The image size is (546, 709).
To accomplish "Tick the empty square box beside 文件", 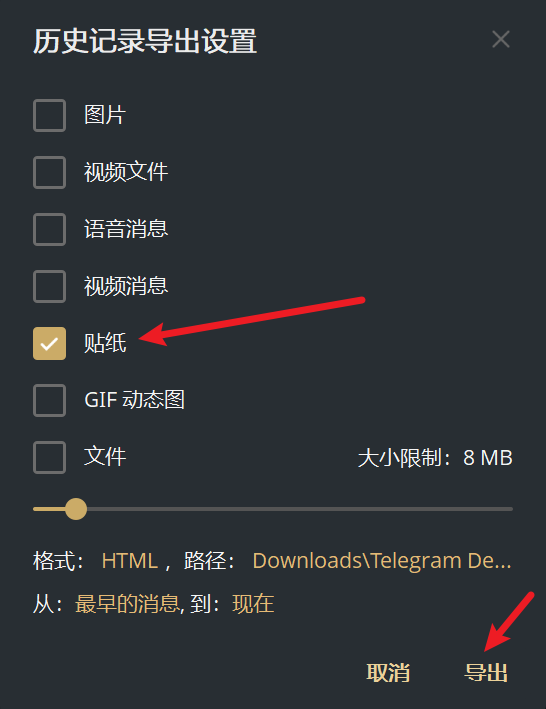I will point(49,457).
